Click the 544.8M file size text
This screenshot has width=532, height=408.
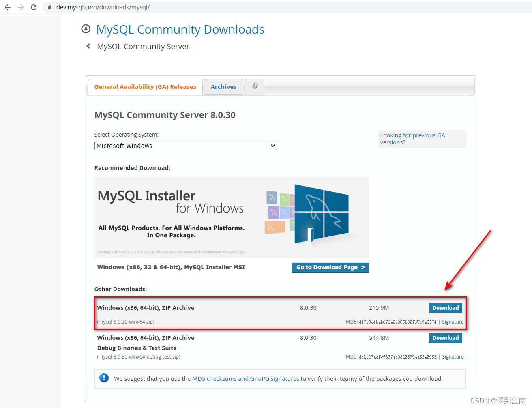[x=379, y=338]
